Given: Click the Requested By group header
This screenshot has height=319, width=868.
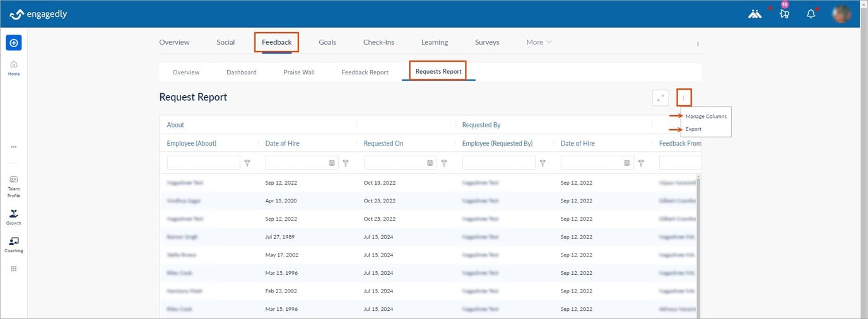Looking at the screenshot, I should [481, 125].
